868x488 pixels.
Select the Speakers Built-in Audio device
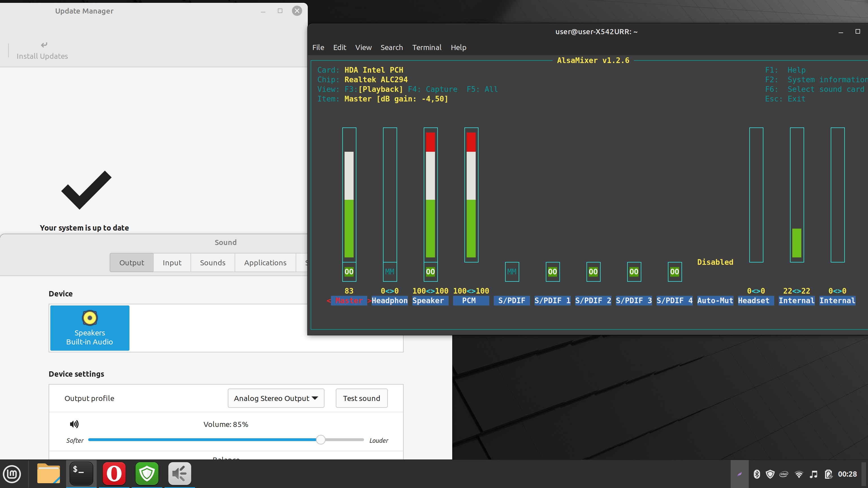(x=90, y=328)
